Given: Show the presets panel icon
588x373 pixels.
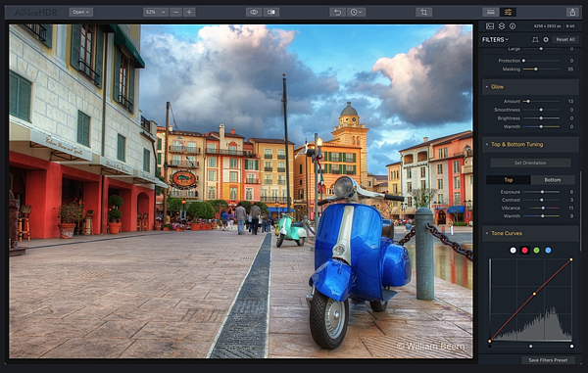Looking at the screenshot, I should pyautogui.click(x=491, y=12).
